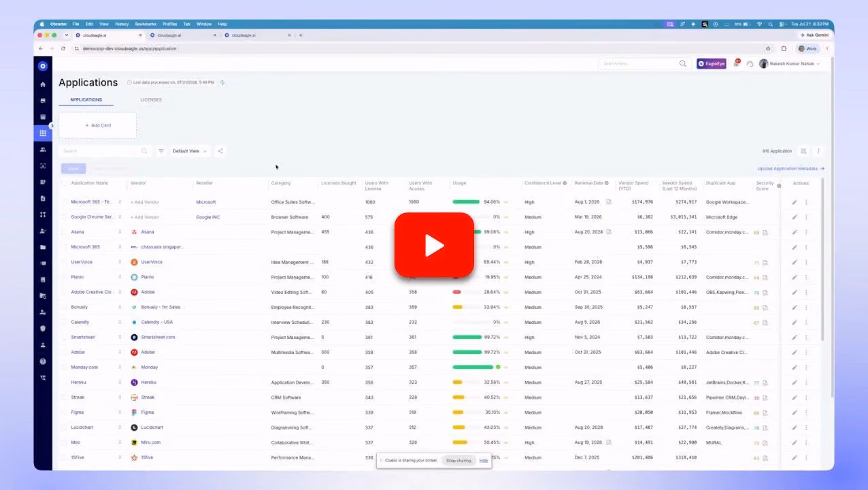The image size is (868, 490).
Task: Open the help question-mark icon in the sidebar
Action: (x=43, y=361)
